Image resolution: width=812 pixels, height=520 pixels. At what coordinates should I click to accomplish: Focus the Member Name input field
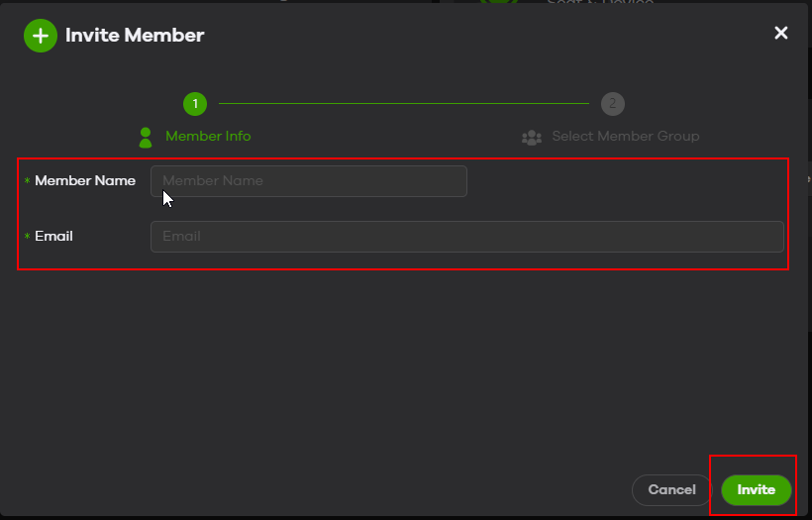(308, 181)
